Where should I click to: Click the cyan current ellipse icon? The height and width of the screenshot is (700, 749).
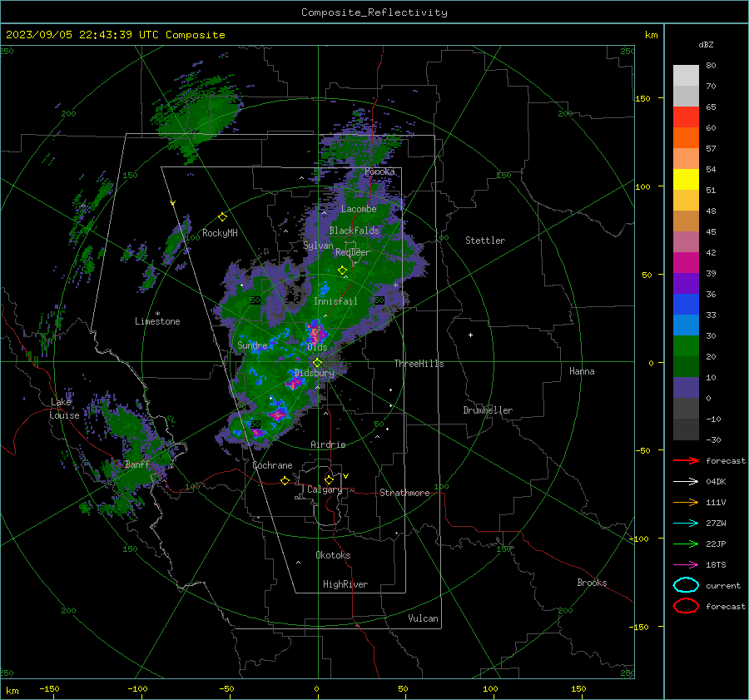[x=686, y=585]
